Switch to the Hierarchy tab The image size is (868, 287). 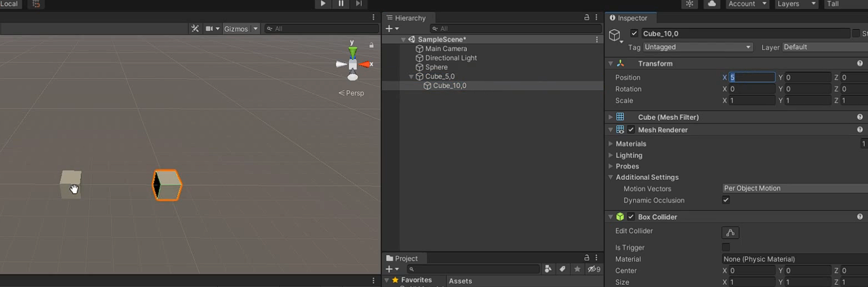click(406, 18)
